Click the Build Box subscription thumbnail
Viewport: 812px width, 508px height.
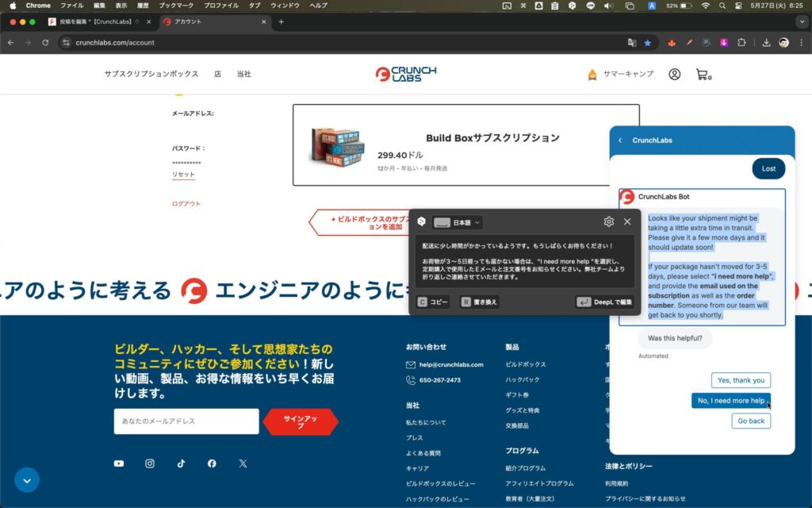pyautogui.click(x=338, y=146)
